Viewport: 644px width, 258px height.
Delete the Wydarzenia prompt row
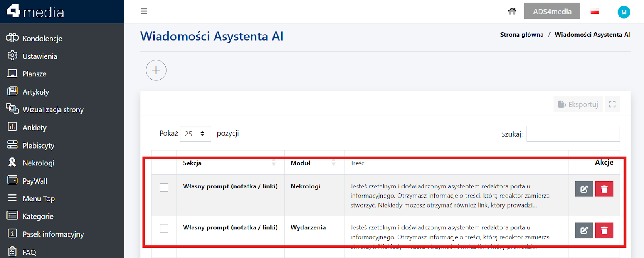(x=604, y=230)
